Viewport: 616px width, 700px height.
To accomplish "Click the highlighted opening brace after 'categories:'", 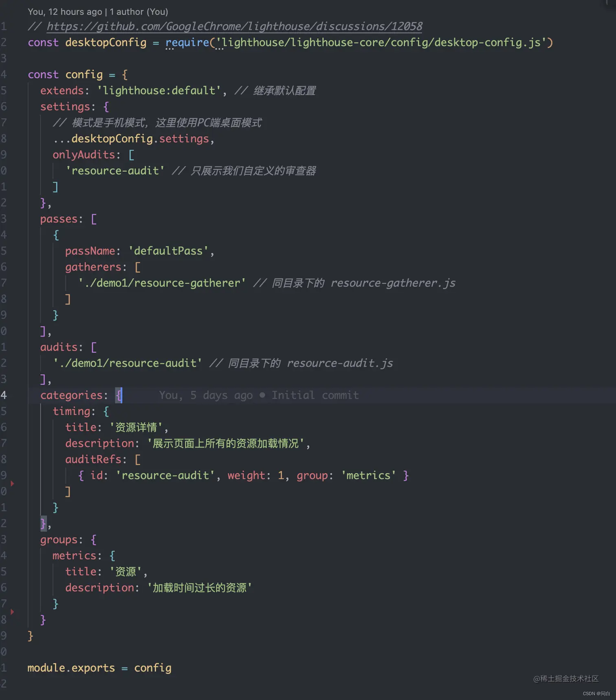I will pyautogui.click(x=119, y=395).
